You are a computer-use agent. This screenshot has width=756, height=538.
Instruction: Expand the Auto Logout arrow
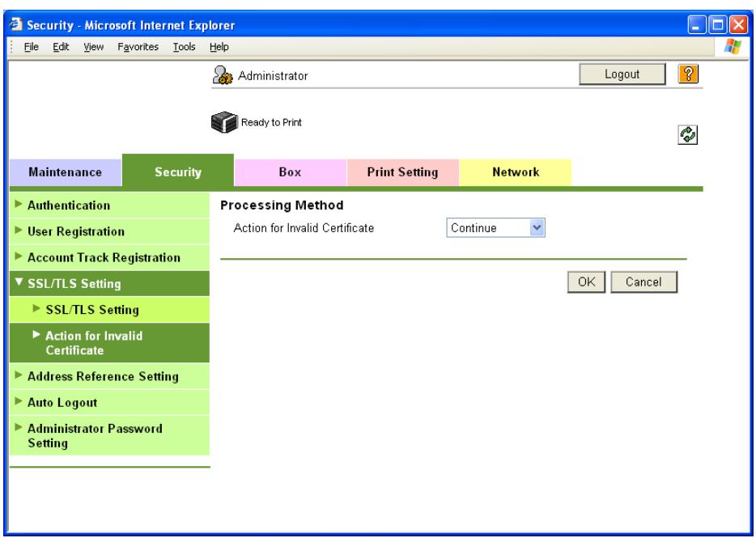coord(19,400)
